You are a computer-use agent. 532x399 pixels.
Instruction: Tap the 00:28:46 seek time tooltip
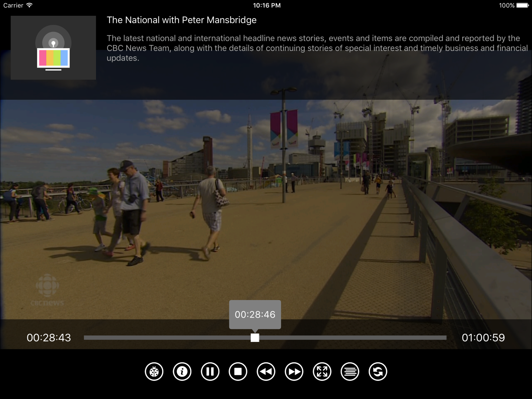click(255, 314)
